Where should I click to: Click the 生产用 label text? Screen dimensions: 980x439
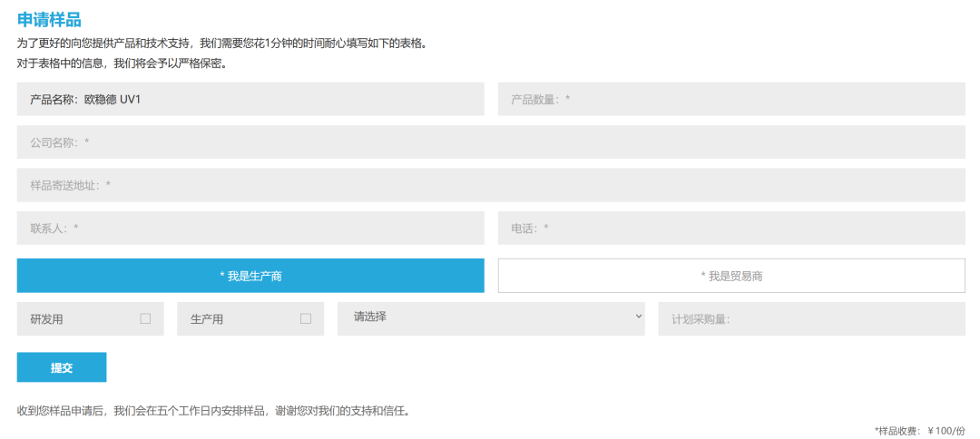point(207,319)
